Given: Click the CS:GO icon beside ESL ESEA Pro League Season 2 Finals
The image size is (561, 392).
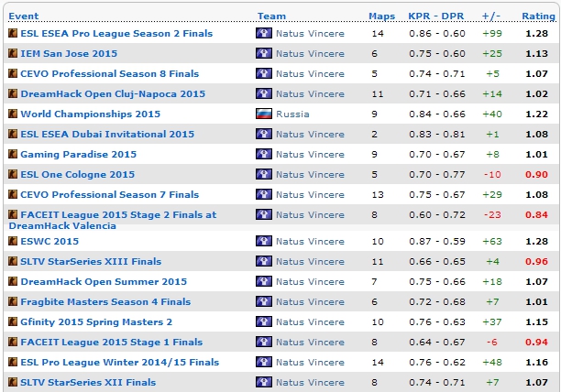Looking at the screenshot, I should click(x=13, y=33).
